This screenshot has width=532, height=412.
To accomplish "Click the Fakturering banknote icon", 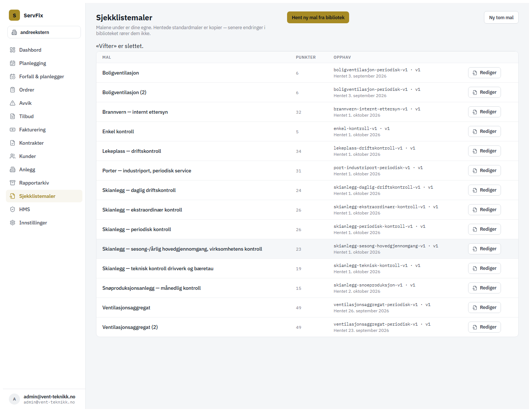I will [x=13, y=130].
